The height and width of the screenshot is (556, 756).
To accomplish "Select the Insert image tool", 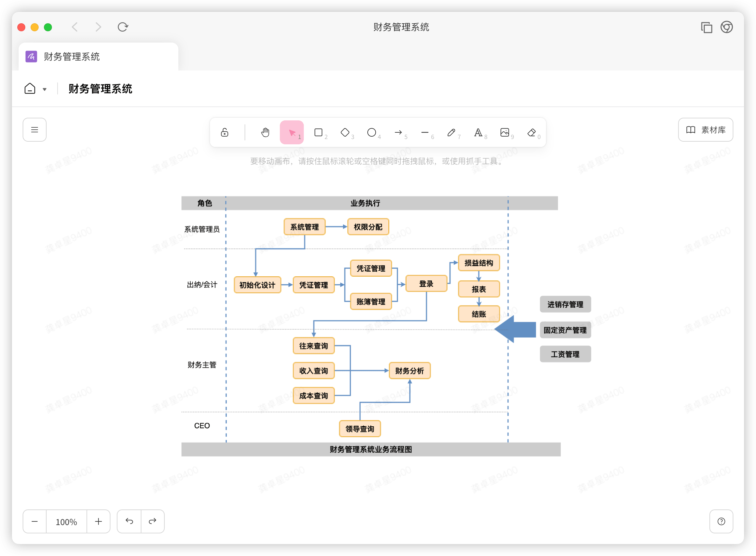I will [x=504, y=132].
